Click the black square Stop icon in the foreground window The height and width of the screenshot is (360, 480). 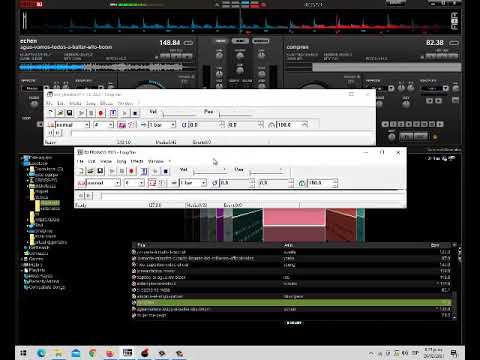pos(165,171)
